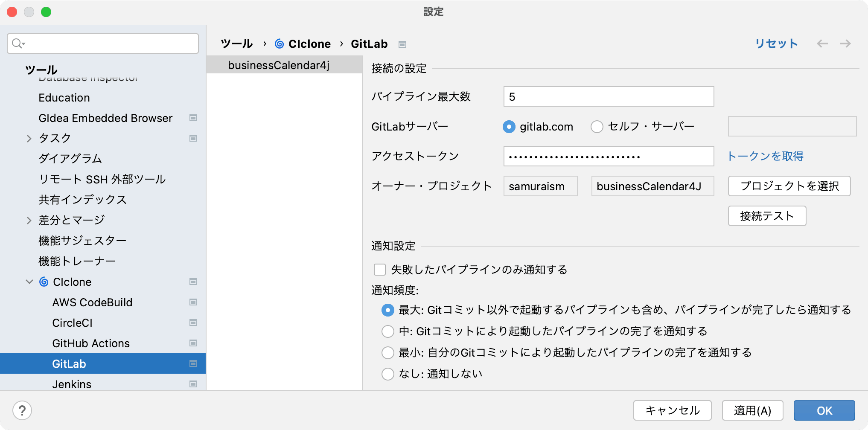This screenshot has width=868, height=430.
Task: Click the project icon beside CircleCI
Action: (x=193, y=322)
